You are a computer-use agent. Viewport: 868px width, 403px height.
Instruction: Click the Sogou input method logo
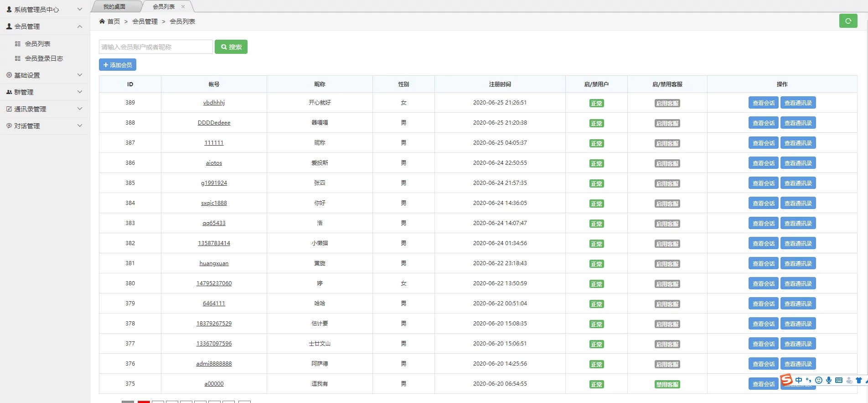(x=786, y=380)
